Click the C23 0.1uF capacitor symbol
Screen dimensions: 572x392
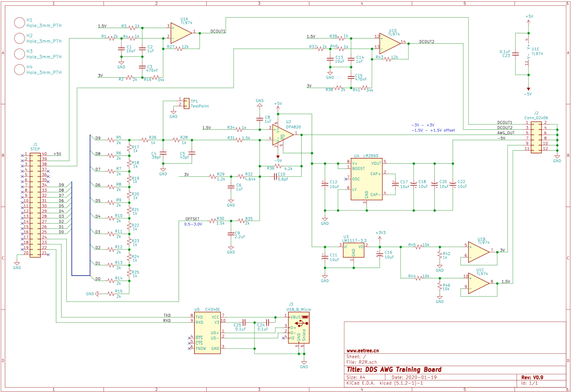pos(515,54)
